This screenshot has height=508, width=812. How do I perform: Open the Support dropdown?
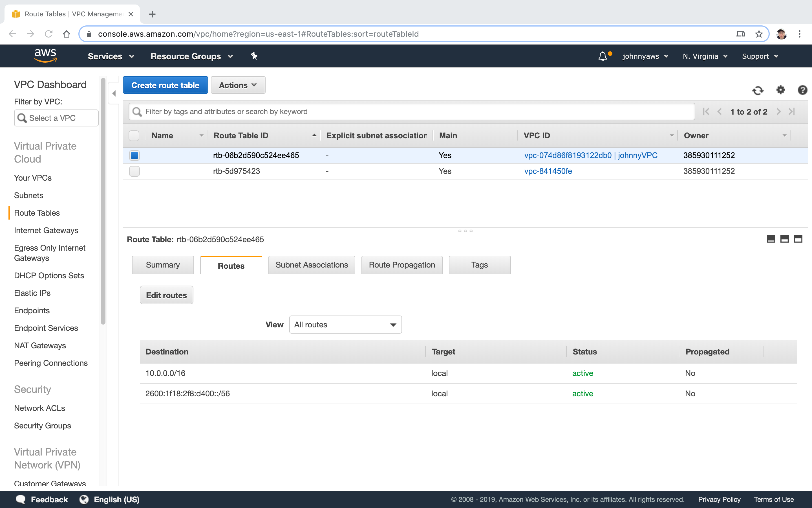pyautogui.click(x=760, y=56)
